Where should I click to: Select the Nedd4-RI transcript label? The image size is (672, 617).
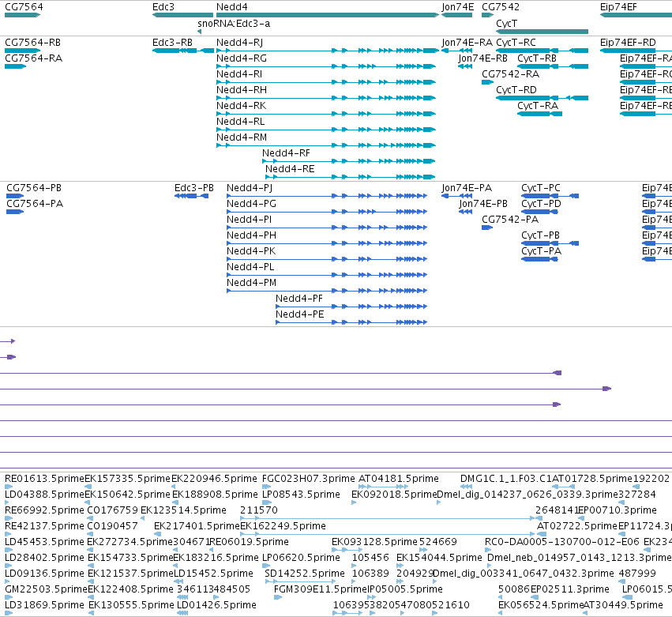239,74
